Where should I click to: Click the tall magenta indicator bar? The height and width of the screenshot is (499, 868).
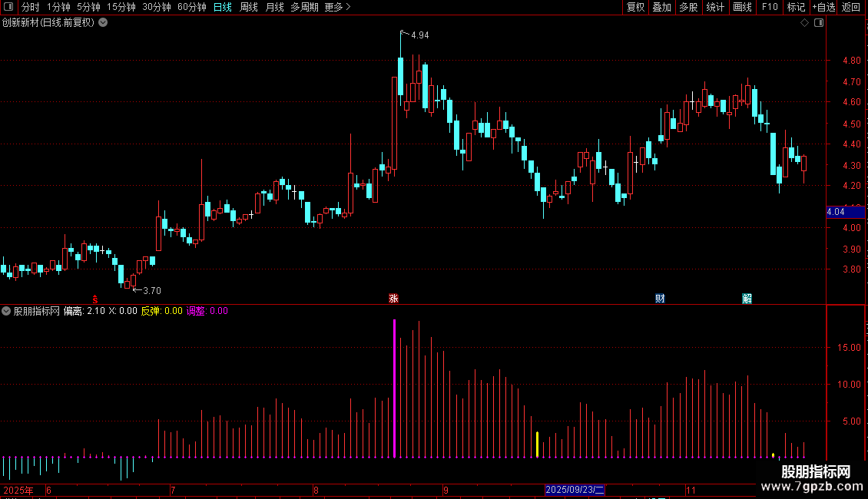pyautogui.click(x=394, y=388)
